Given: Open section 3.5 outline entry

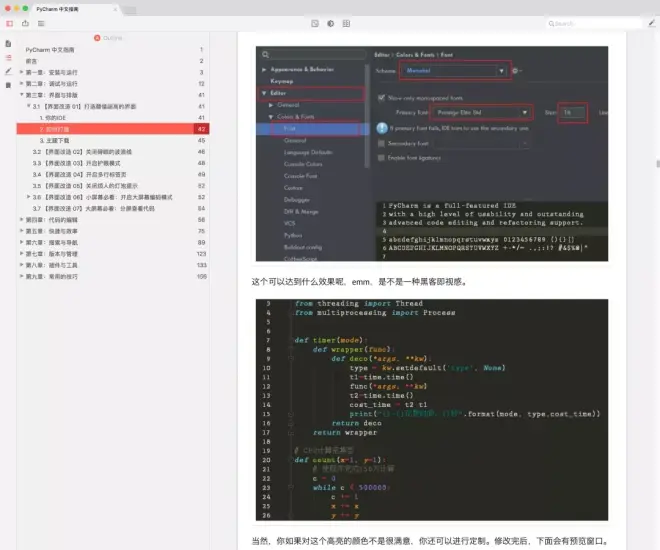Looking at the screenshot, I should (85, 186).
